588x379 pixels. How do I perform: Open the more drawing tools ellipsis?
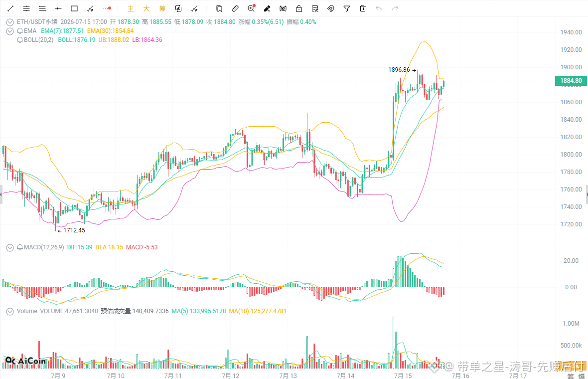coord(107,8)
